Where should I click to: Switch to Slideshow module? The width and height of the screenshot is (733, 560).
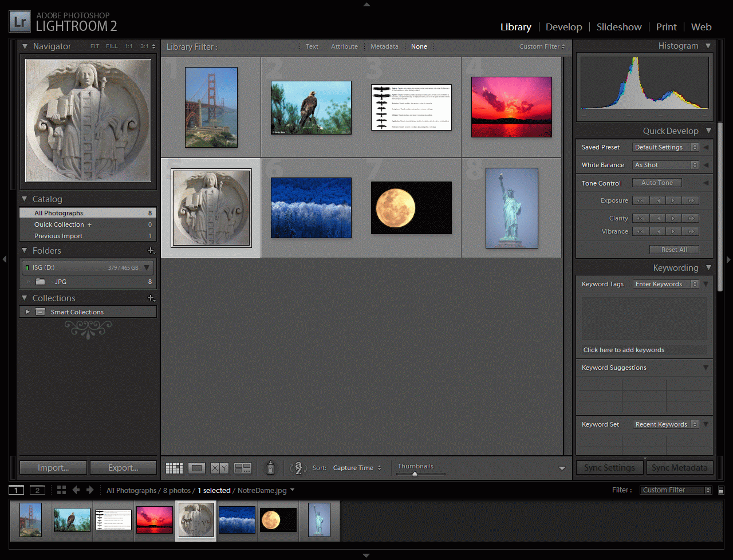619,27
